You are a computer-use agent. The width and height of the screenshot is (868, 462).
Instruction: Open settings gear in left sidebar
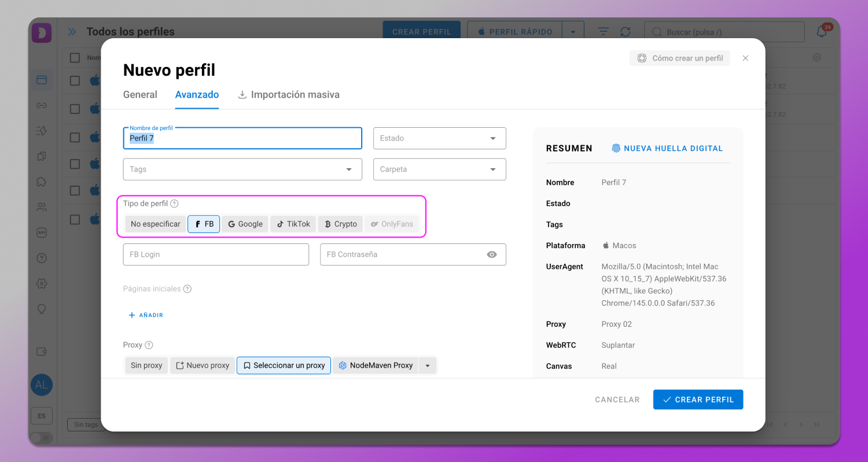[42, 283]
